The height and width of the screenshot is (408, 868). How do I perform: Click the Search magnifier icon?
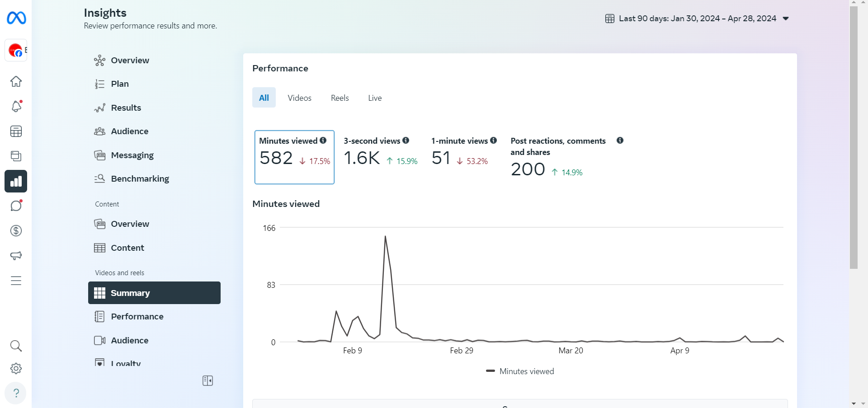point(16,346)
